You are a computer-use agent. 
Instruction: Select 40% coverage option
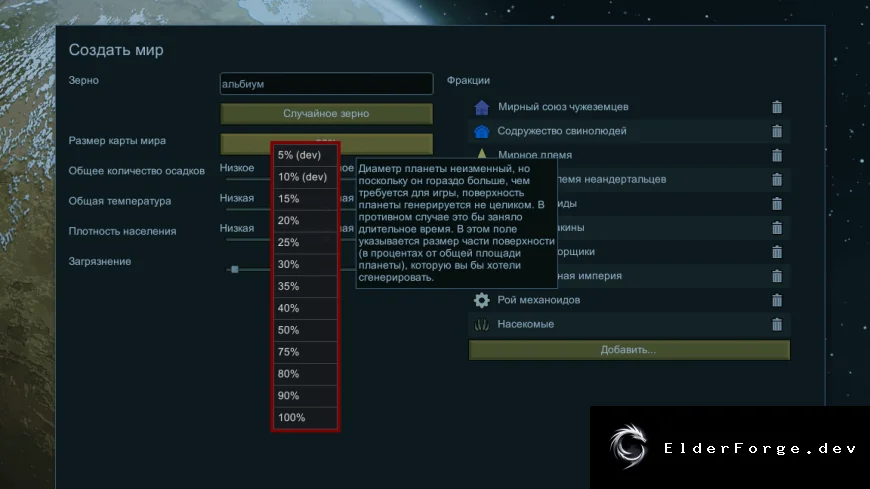pyautogui.click(x=305, y=309)
